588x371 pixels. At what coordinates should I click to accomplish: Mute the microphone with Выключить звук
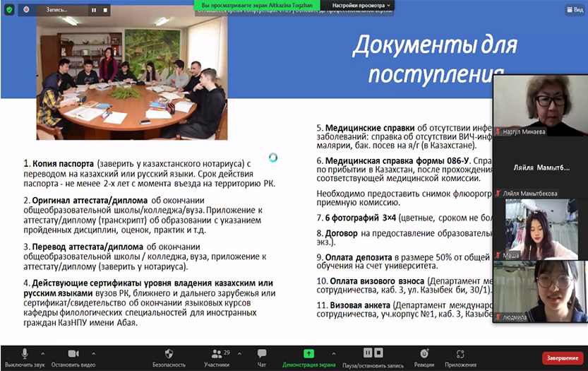[25, 355]
